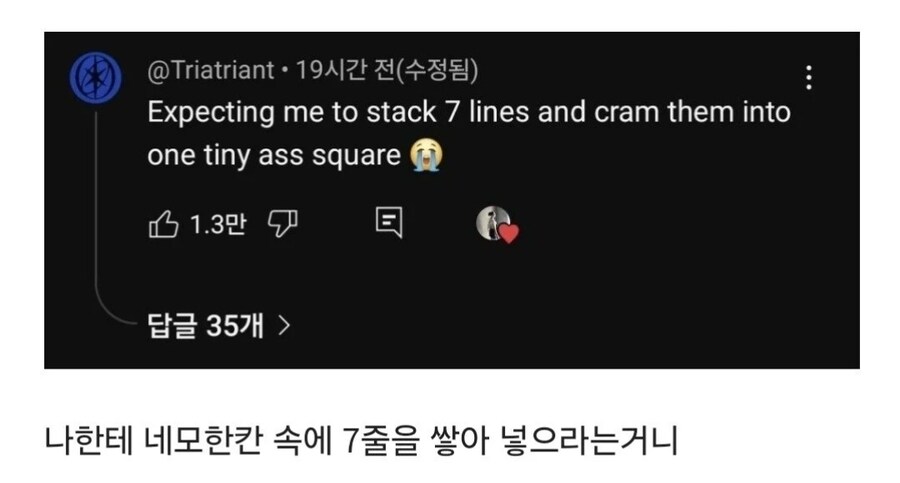
Task: Click the comment line starting with Expecting
Action: click(468, 112)
